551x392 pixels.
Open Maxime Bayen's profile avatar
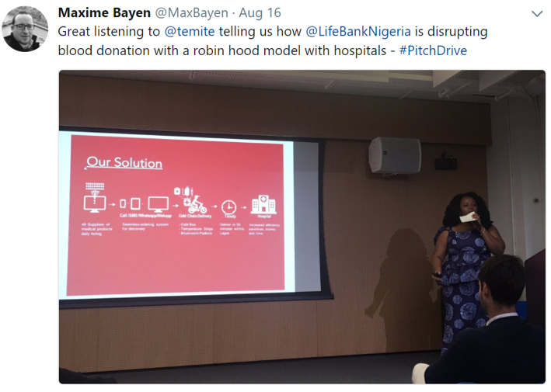click(x=25, y=29)
